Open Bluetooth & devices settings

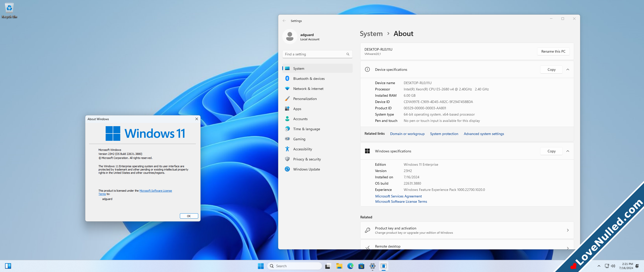coord(317,79)
